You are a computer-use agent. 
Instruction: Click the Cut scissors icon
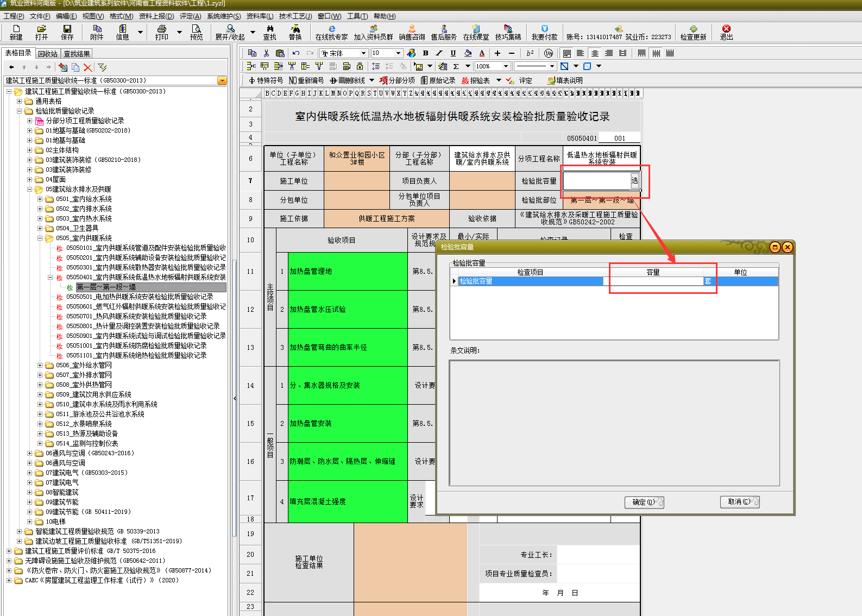tap(266, 53)
